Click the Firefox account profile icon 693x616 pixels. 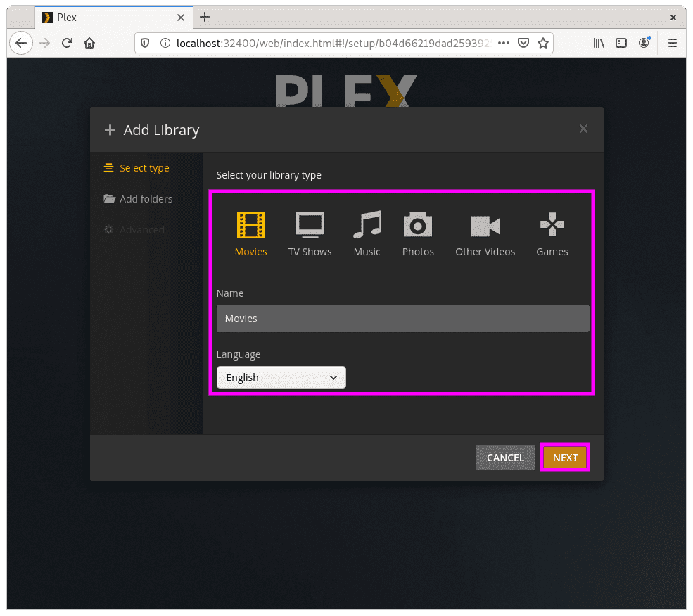tap(644, 43)
